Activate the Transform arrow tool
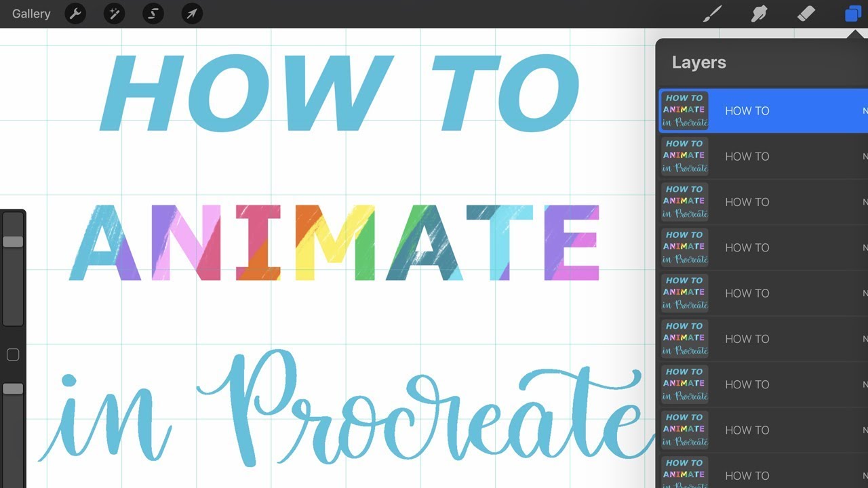 pos(192,14)
